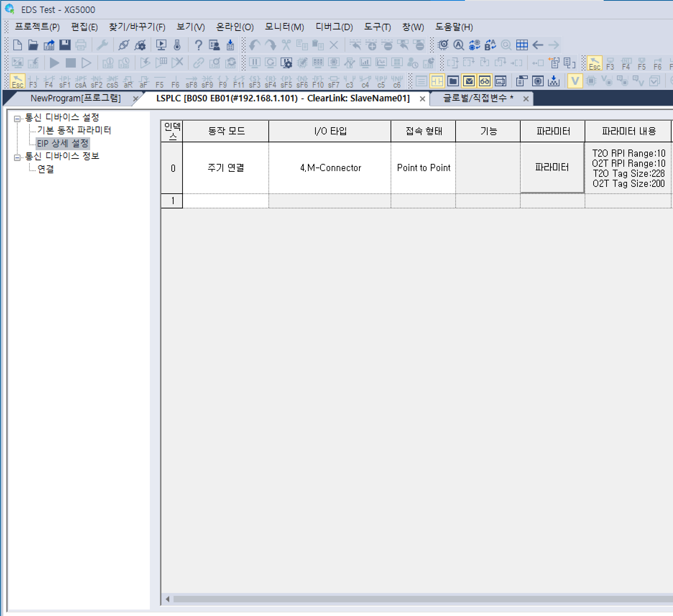This screenshot has width=673, height=616.
Task: Toggle the glasses monitoring icon
Action: (484, 81)
